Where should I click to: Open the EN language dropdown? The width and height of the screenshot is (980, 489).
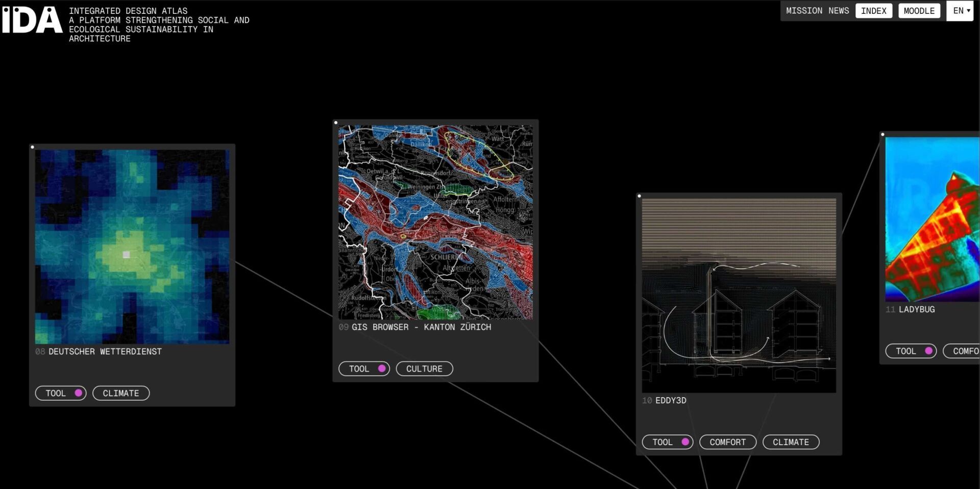(961, 11)
